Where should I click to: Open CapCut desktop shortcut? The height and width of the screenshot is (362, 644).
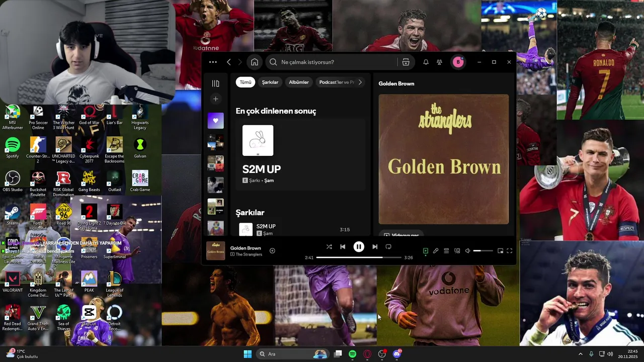[89, 315]
